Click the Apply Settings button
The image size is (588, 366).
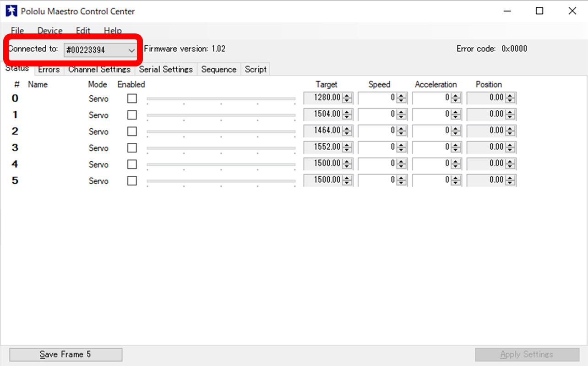(x=527, y=354)
